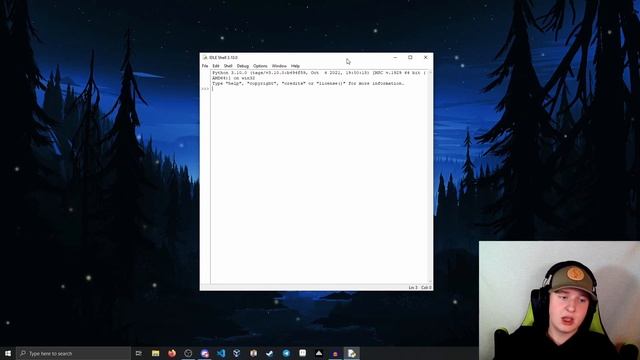This screenshot has width=640, height=360.
Task: Open the Debug menu
Action: (242, 66)
